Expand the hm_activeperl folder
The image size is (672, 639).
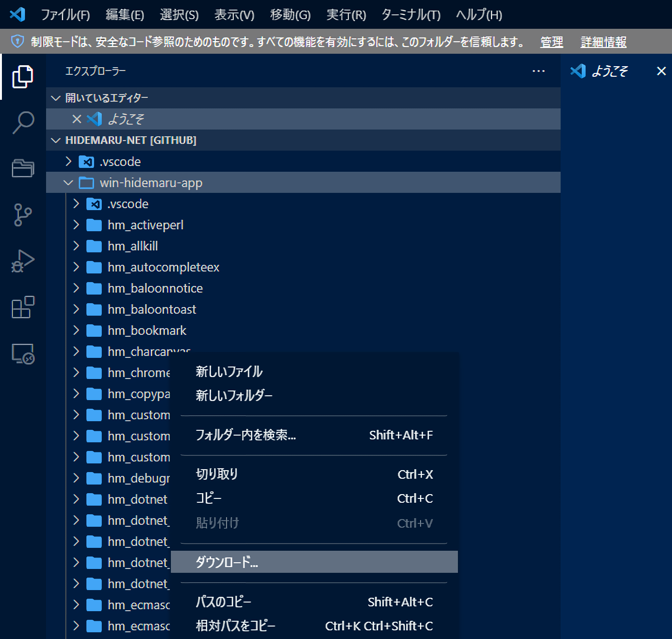click(76, 225)
